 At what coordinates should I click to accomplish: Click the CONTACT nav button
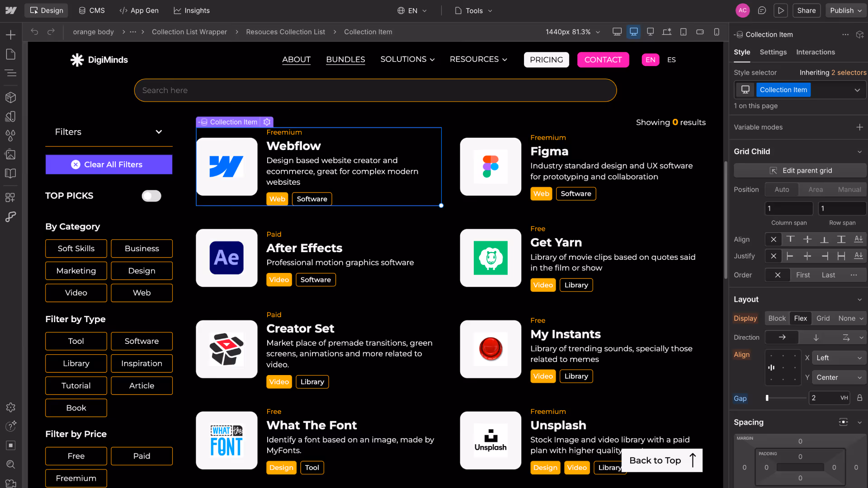pos(603,60)
